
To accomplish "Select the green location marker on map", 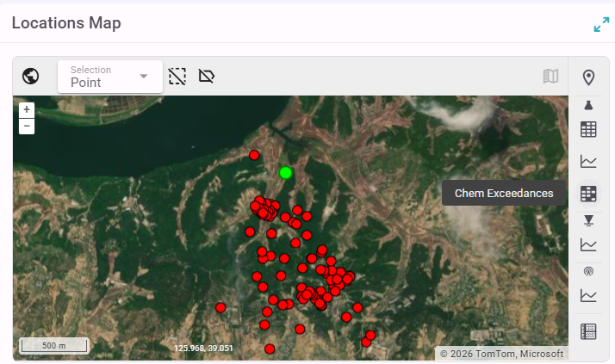I will [x=286, y=173].
